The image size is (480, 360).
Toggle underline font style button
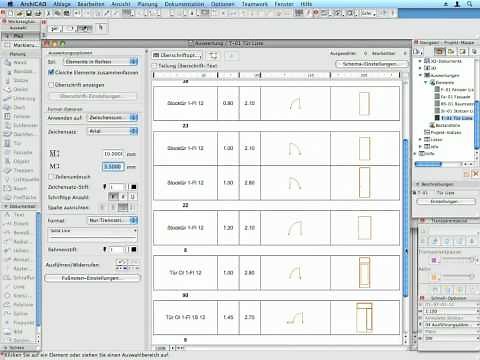(x=132, y=197)
